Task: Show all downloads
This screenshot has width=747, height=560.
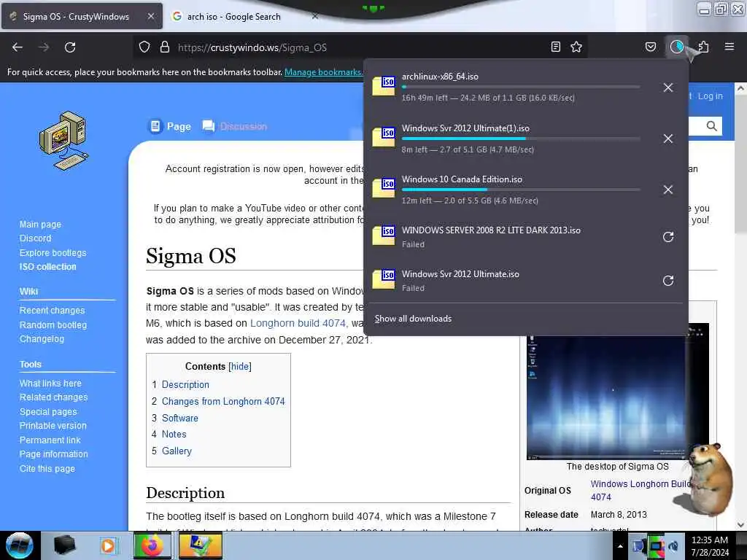Action: [413, 319]
